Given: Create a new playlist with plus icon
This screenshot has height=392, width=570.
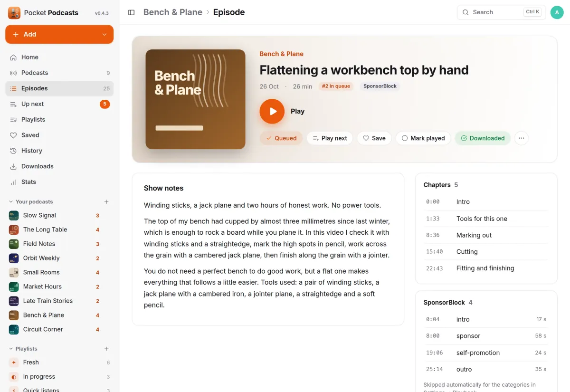Looking at the screenshot, I should (106, 349).
